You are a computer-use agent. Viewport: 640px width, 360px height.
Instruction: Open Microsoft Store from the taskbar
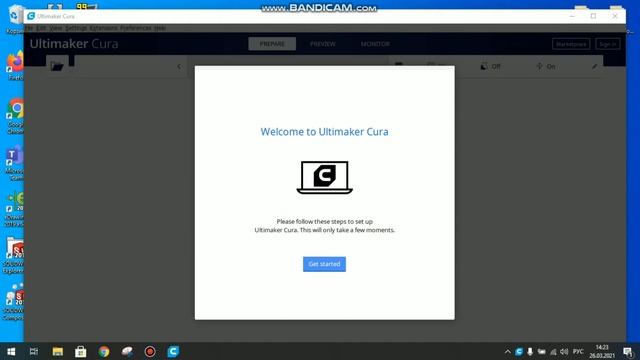click(x=81, y=351)
